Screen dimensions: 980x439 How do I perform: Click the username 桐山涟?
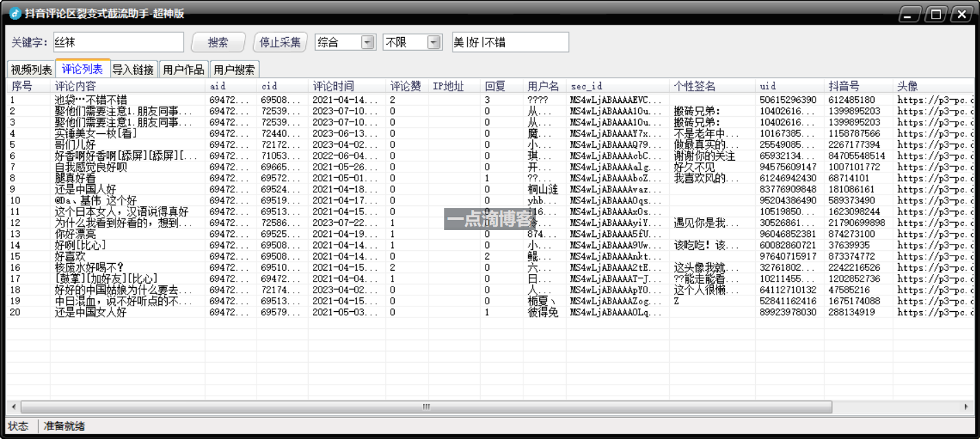point(543,189)
